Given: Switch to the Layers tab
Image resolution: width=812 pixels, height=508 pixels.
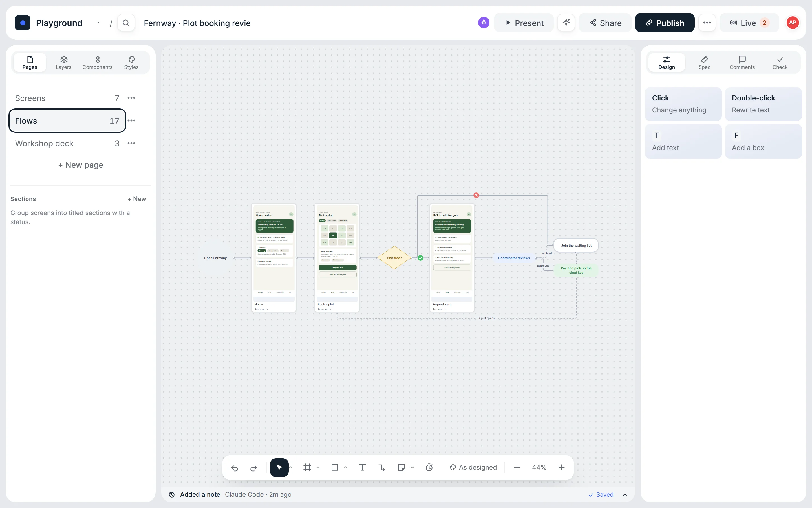Looking at the screenshot, I should 64,63.
